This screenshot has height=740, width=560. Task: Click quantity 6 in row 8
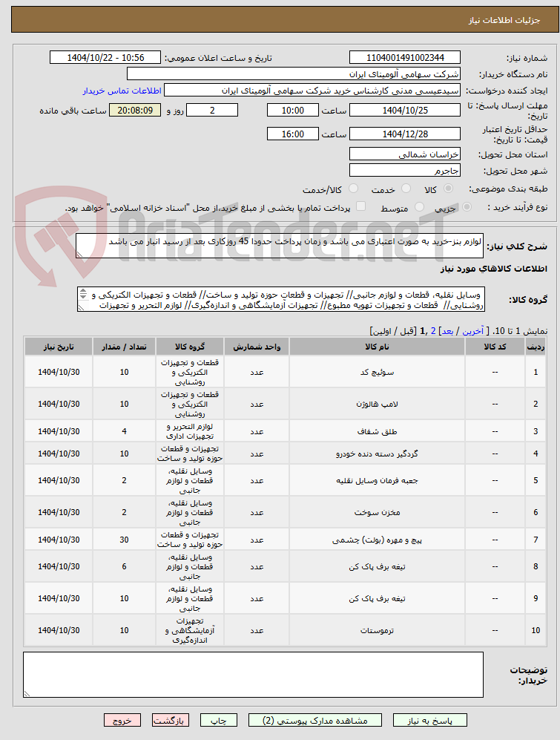click(x=124, y=567)
